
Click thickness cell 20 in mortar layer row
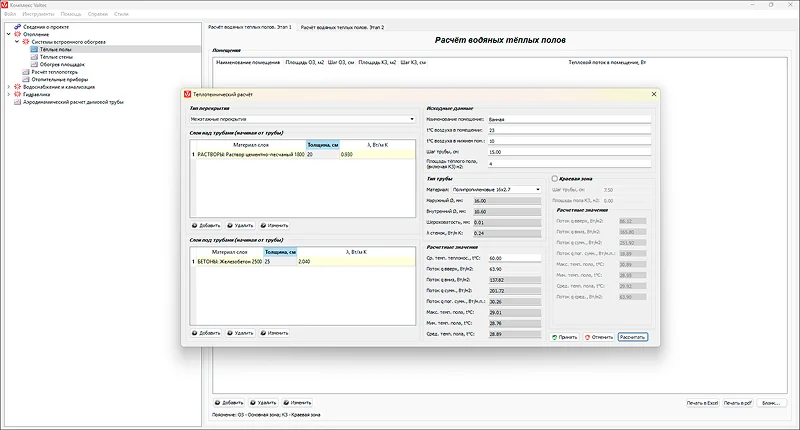click(x=322, y=154)
